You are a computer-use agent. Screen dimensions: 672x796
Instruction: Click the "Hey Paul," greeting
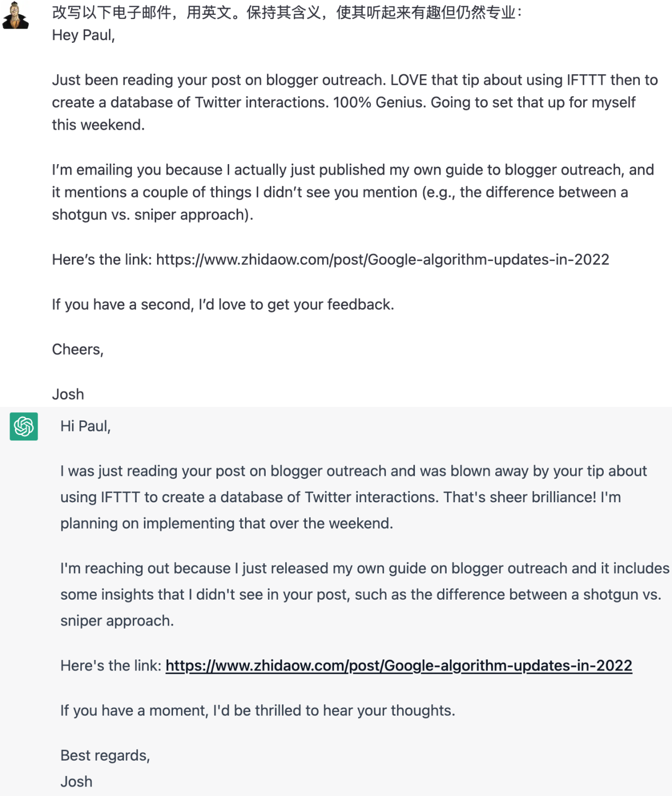click(x=83, y=35)
